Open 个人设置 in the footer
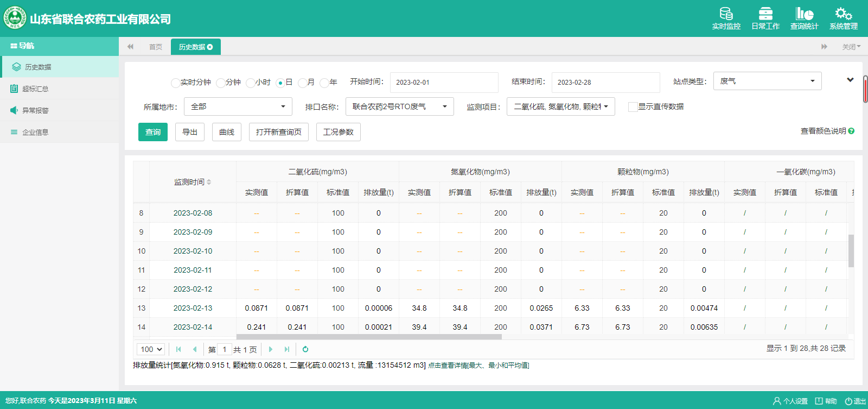Screen dimensions: 868x409 pos(790,401)
